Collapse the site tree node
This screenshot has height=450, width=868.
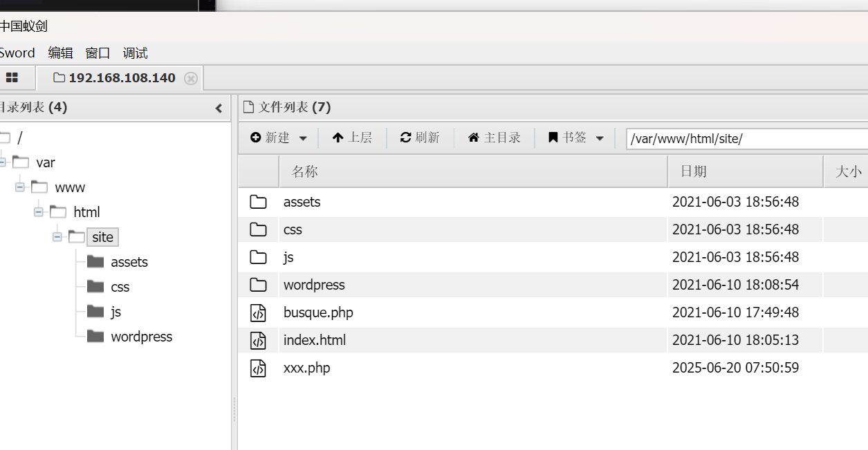(57, 237)
